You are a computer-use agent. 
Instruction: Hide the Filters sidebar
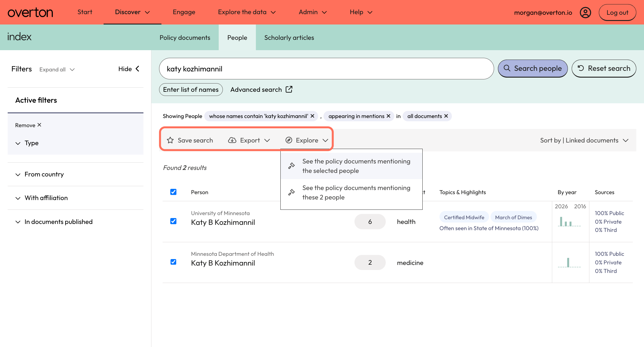(129, 69)
